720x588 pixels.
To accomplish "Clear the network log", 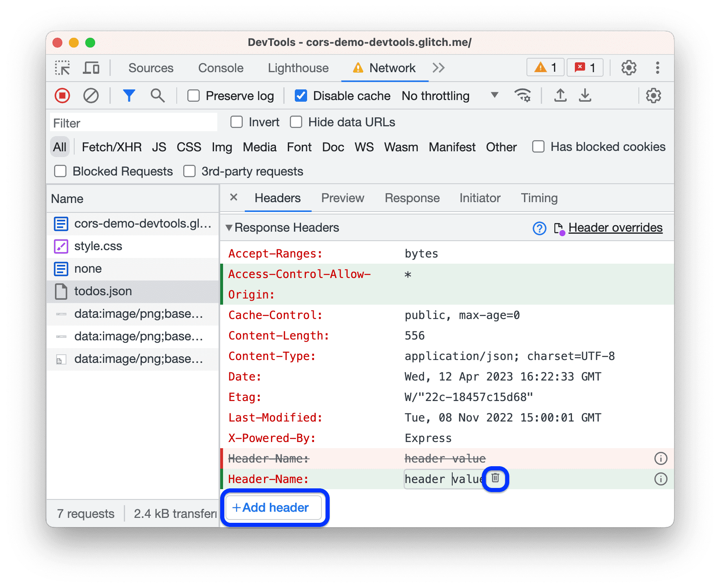I will click(91, 96).
